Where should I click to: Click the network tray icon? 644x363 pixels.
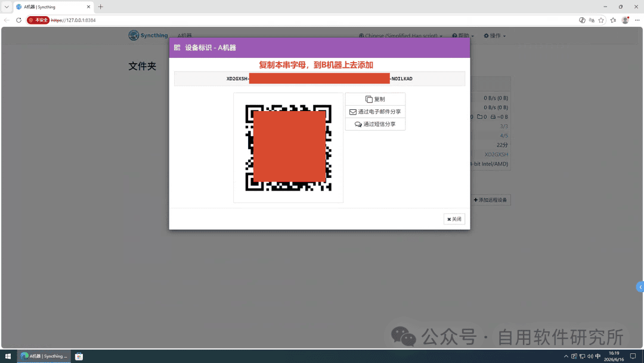click(x=582, y=356)
